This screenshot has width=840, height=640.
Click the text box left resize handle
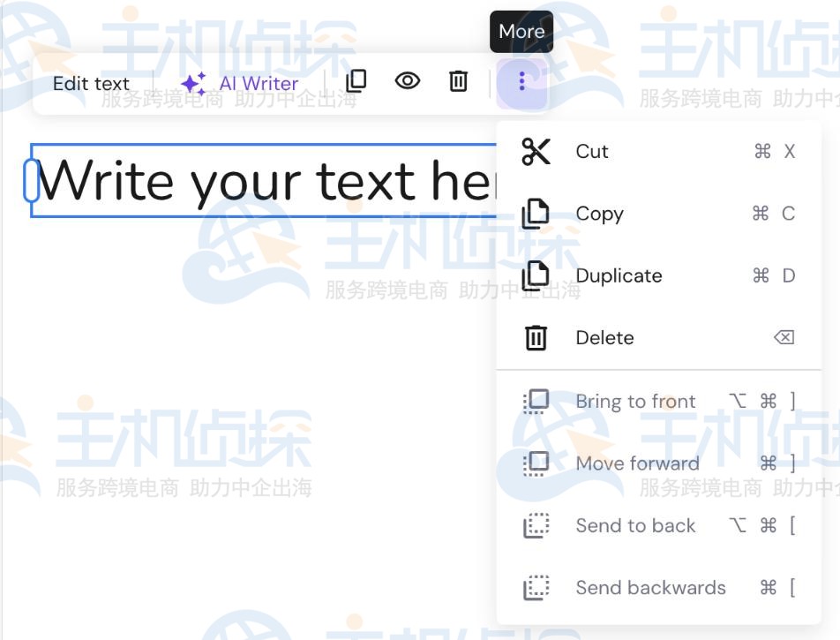click(29, 181)
